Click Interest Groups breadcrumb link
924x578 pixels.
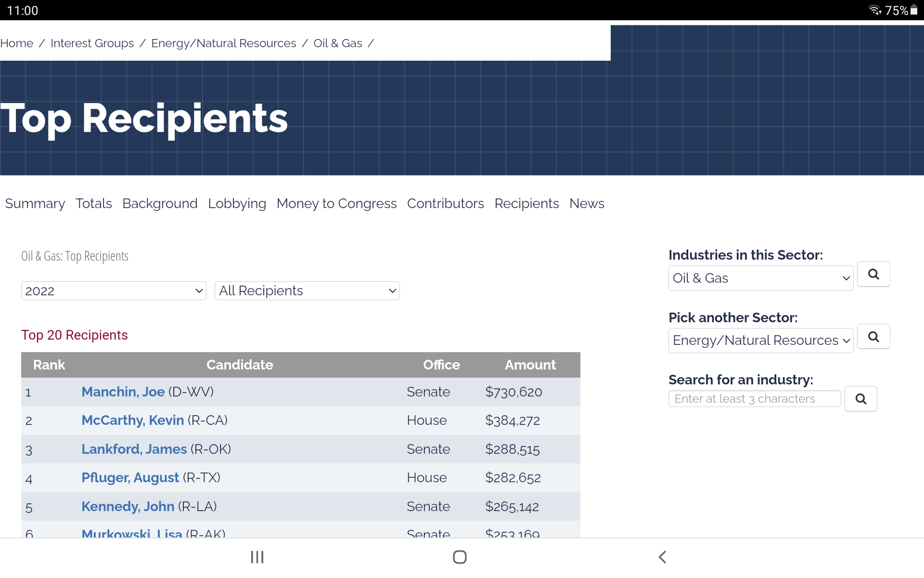[x=92, y=43]
